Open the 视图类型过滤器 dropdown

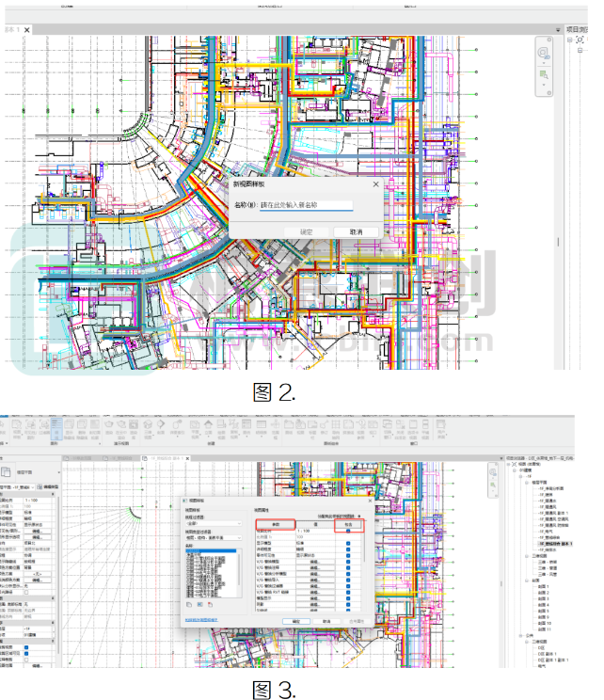tap(214, 538)
